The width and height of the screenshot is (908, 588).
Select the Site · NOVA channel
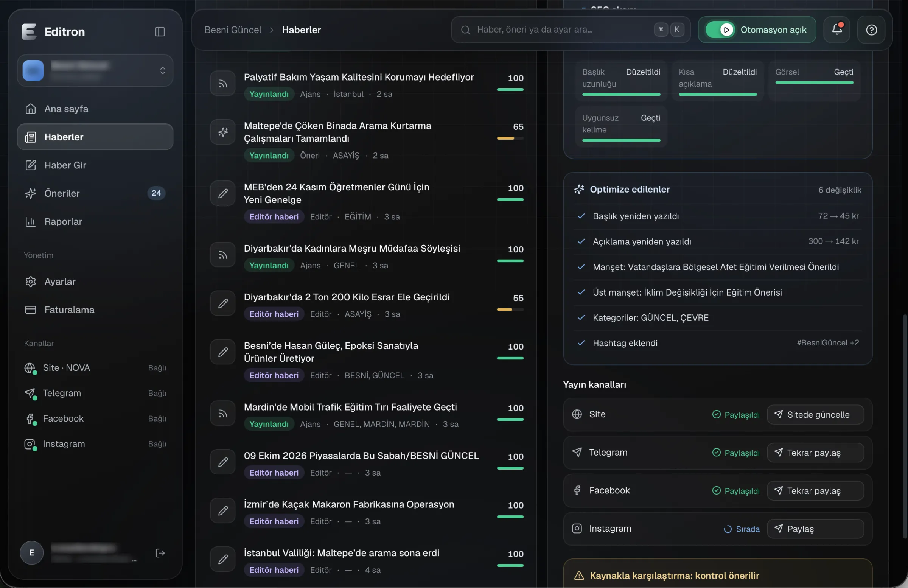(x=95, y=368)
